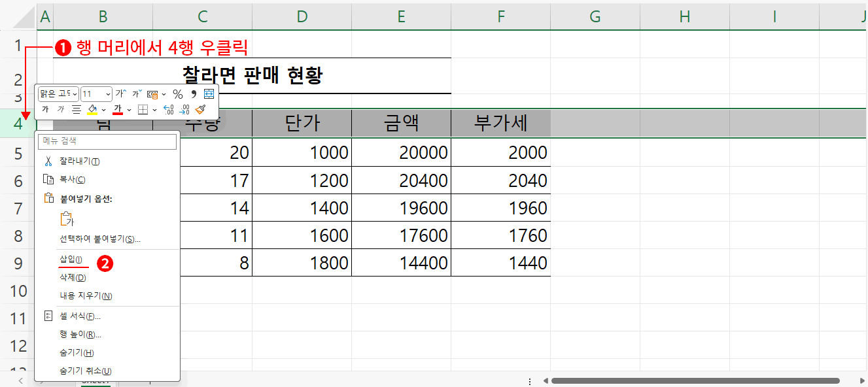Click the increase font size icon in mini toolbar
Screen dimensions: 868x387
pyautogui.click(x=120, y=94)
